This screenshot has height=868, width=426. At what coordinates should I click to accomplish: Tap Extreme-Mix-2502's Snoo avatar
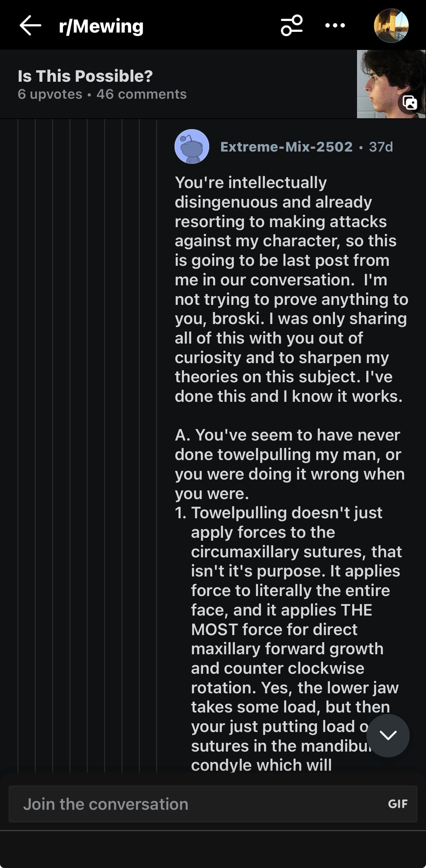192,146
